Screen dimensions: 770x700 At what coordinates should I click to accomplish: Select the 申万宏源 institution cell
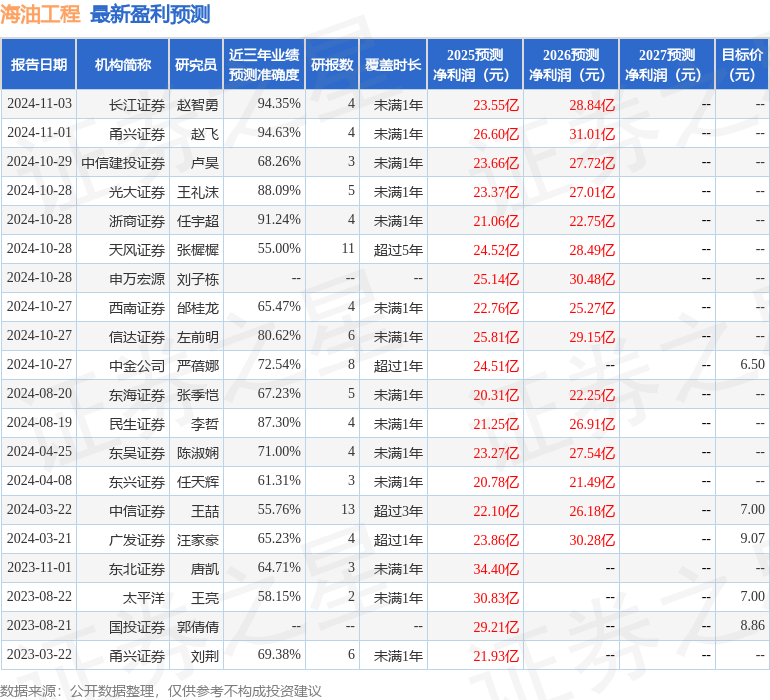point(137,279)
